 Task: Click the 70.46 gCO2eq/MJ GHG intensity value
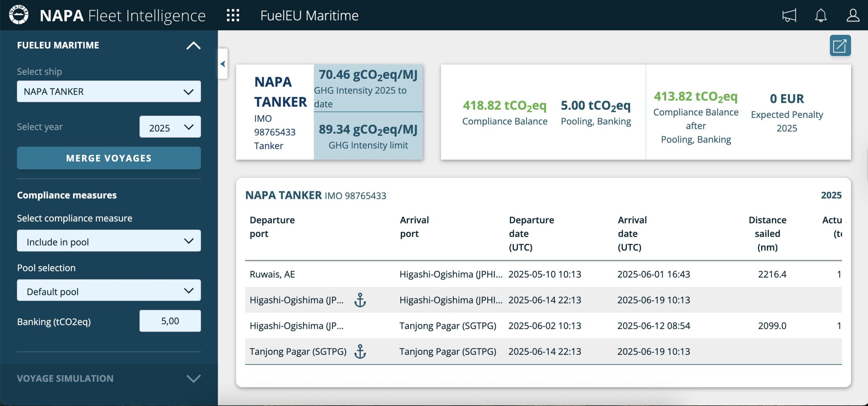368,75
